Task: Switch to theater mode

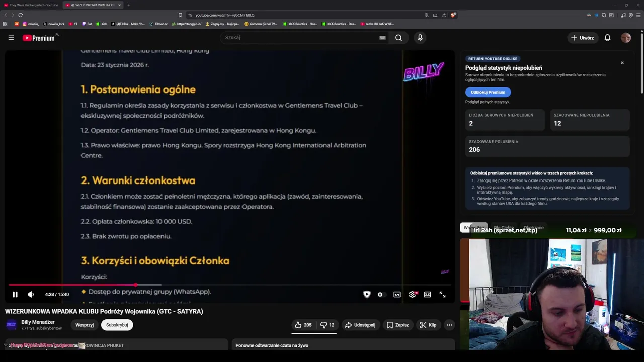Action: 427,295
